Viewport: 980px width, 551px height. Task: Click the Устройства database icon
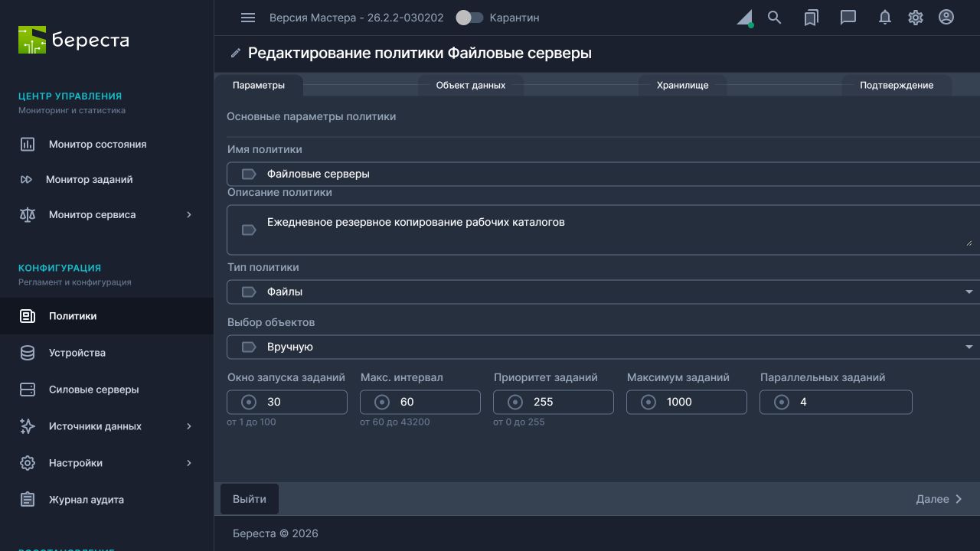tap(28, 353)
